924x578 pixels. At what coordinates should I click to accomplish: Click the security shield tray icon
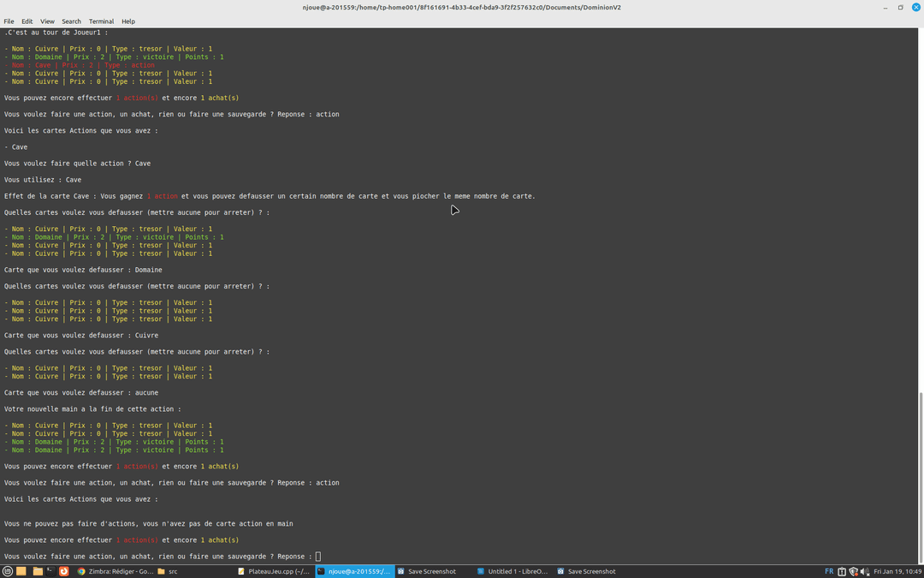[x=853, y=571]
